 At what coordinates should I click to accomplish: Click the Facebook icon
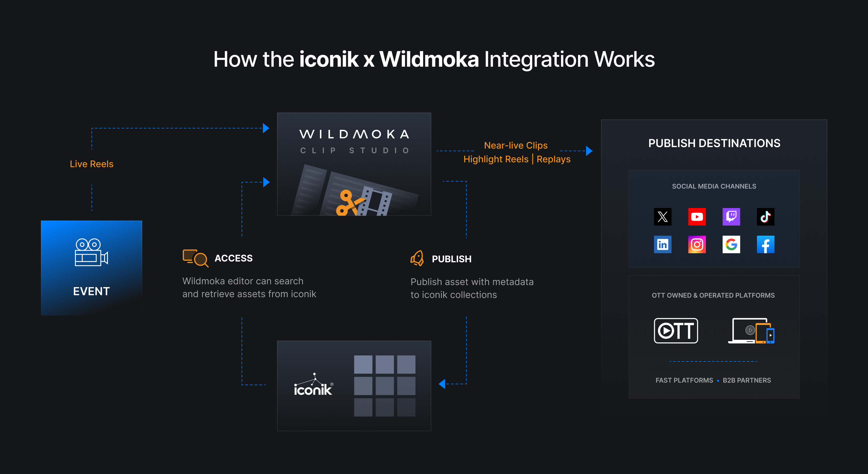click(765, 244)
